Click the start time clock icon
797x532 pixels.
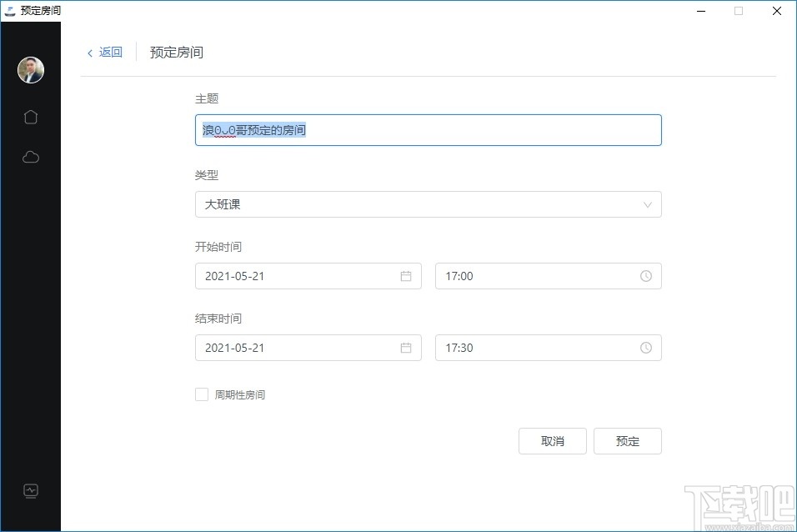coord(646,276)
